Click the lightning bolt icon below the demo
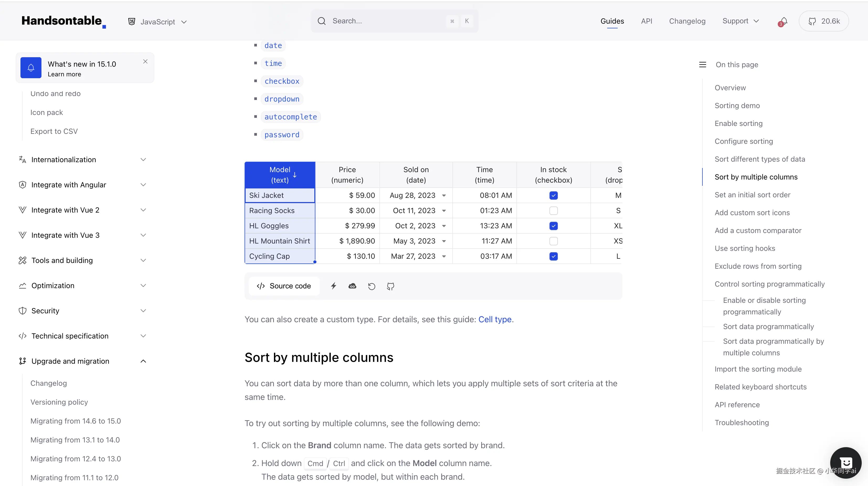This screenshot has width=868, height=486. tap(333, 286)
